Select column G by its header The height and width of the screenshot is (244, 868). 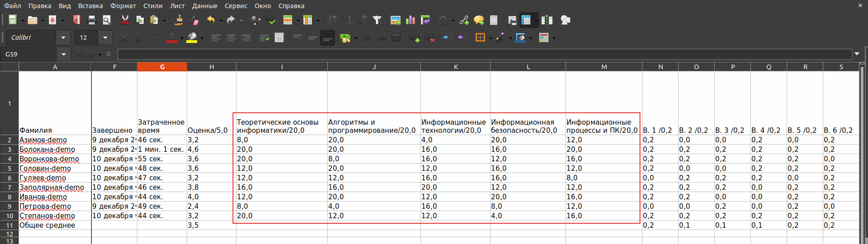click(162, 67)
